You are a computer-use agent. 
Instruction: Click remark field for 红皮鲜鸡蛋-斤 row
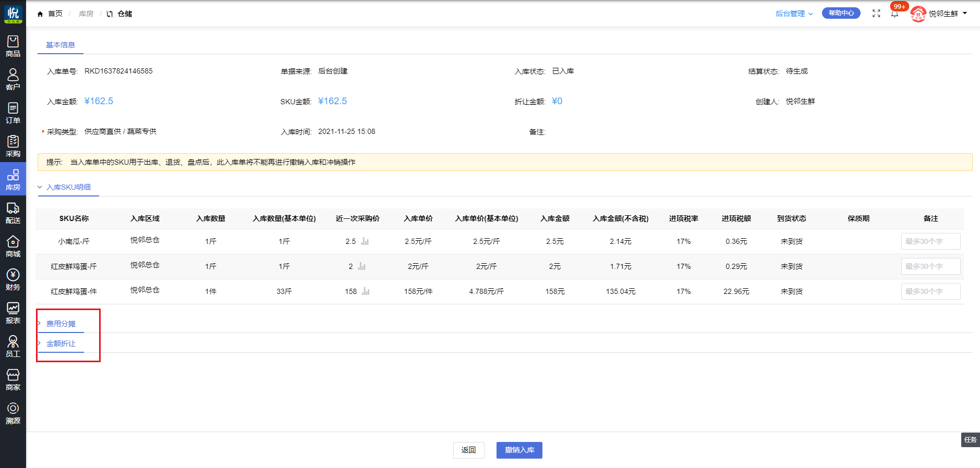click(930, 266)
